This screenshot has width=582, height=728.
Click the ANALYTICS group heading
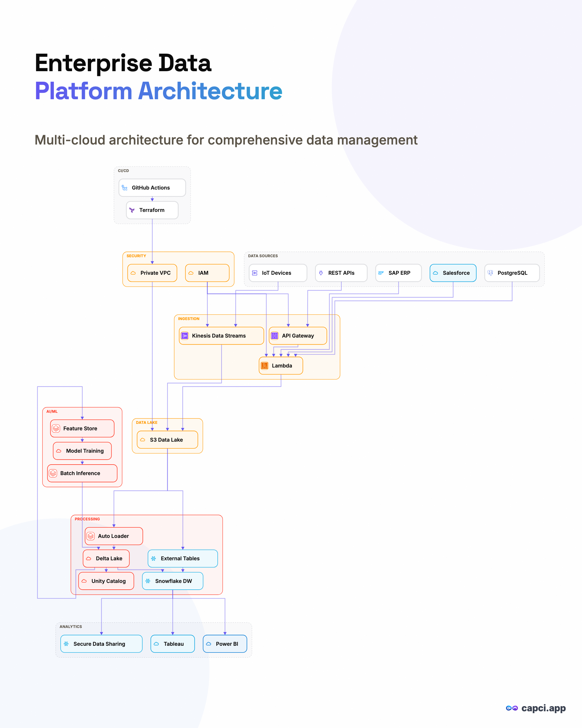point(71,627)
